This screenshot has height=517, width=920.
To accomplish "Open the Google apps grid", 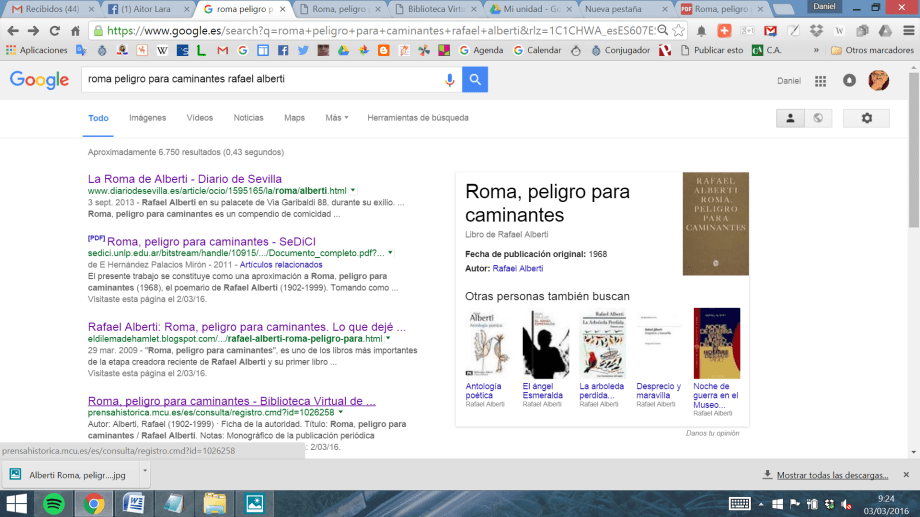I will point(821,81).
